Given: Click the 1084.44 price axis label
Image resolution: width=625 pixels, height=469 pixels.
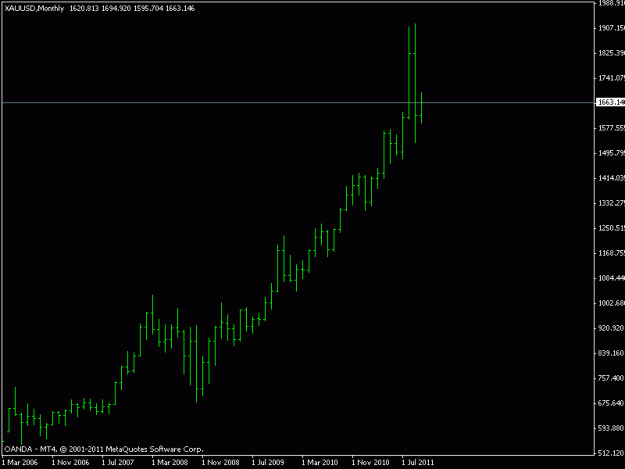Looking at the screenshot, I should point(611,278).
